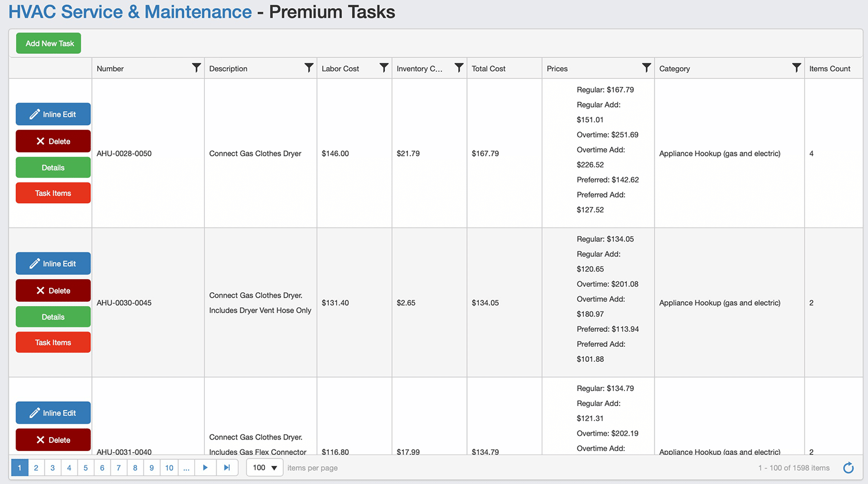This screenshot has width=868, height=484.
Task: Select 'Preferred: $113.94' price line
Action: pyautogui.click(x=608, y=329)
